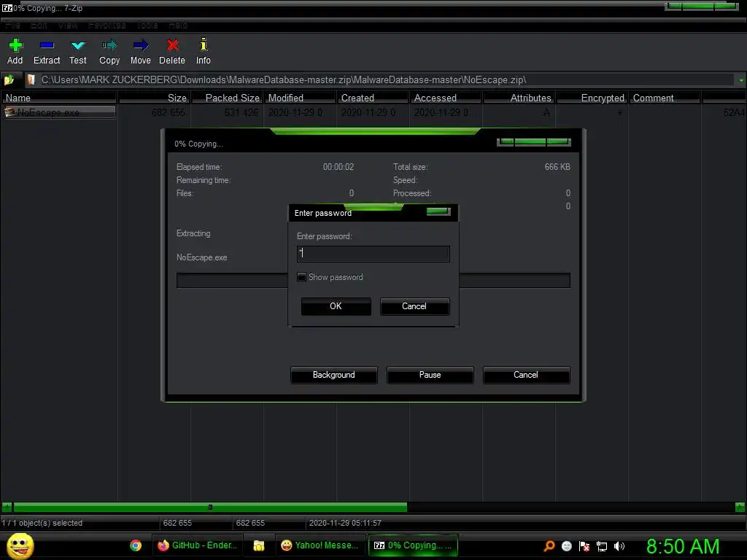747x560 pixels.
Task: Open the volume speaker tray icon
Action: coord(619,546)
